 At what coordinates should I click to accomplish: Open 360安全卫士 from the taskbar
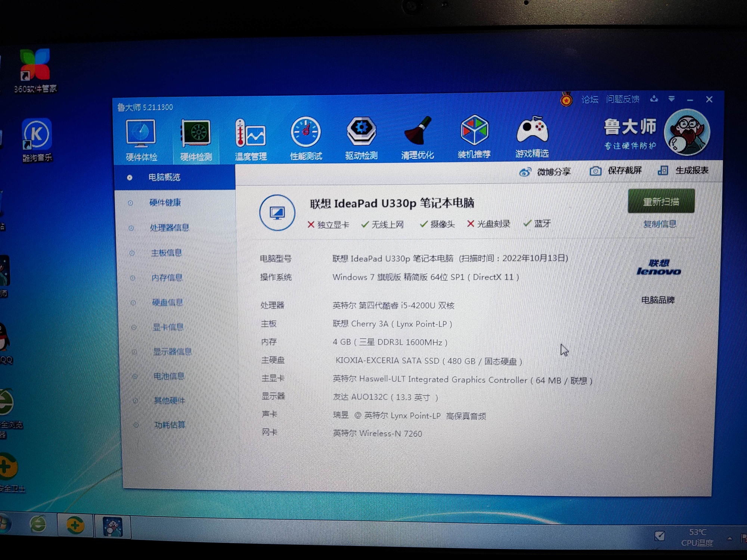pyautogui.click(x=75, y=526)
